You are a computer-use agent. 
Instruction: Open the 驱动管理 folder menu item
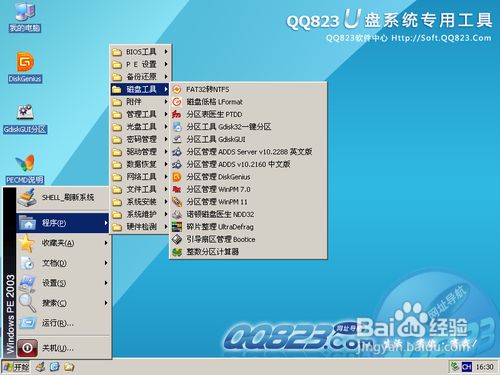pyautogui.click(x=140, y=152)
